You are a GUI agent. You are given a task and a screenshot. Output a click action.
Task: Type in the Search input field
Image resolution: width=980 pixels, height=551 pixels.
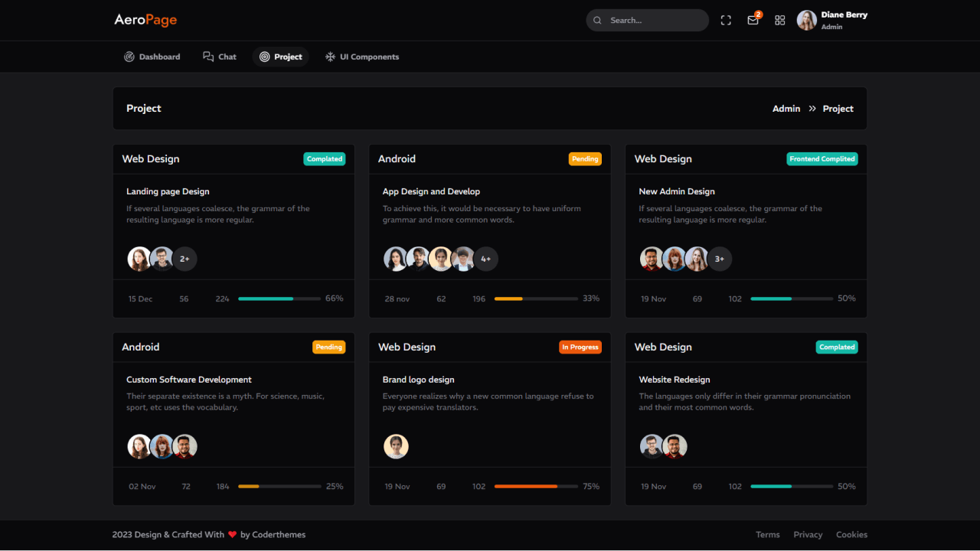tap(655, 21)
